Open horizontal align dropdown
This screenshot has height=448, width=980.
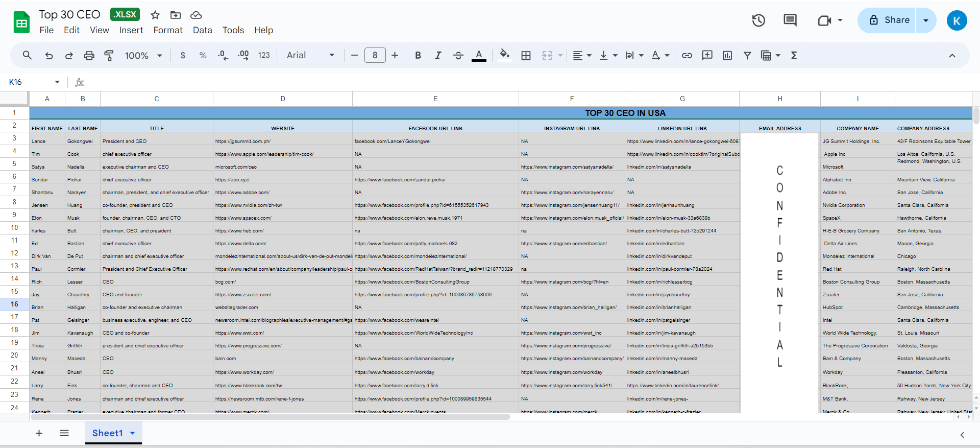(581, 55)
